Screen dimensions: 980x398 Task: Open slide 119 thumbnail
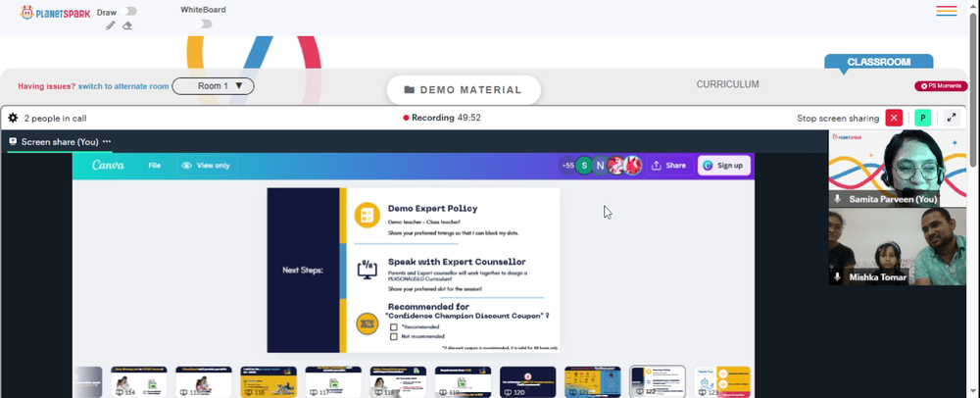pyautogui.click(x=464, y=381)
